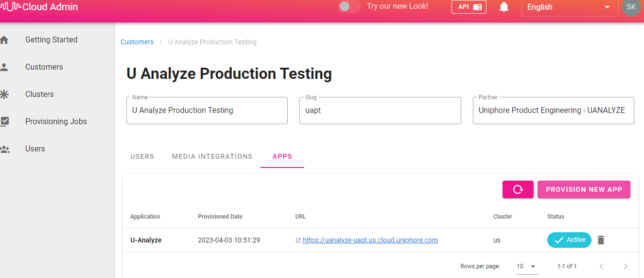Click the page heading 'U Analyze Production Testing'
The width and height of the screenshot is (644, 278).
(x=229, y=74)
